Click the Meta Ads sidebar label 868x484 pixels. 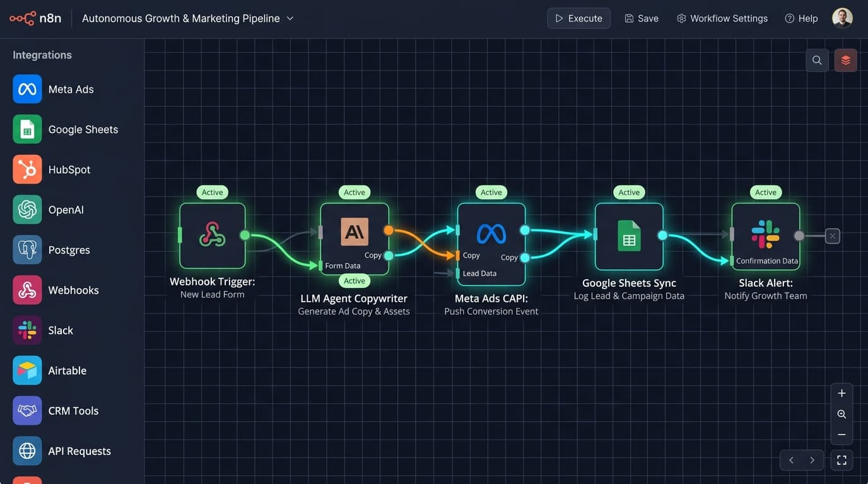(x=71, y=89)
